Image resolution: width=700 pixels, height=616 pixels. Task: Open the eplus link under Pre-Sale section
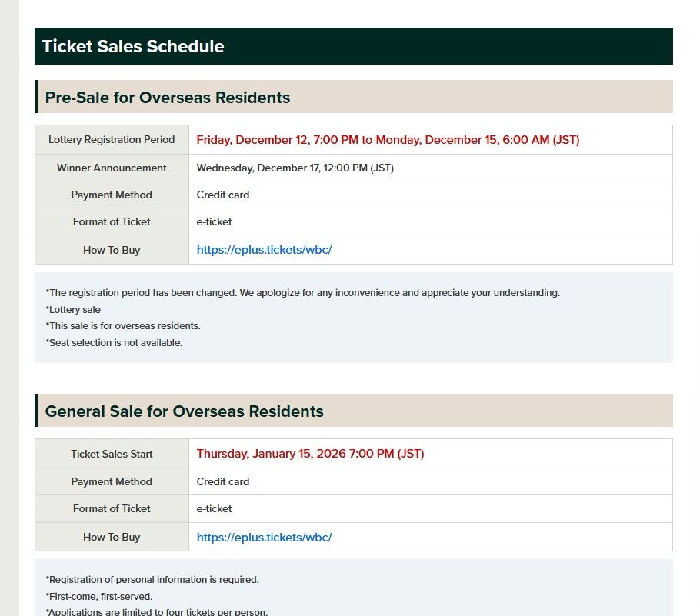(264, 250)
